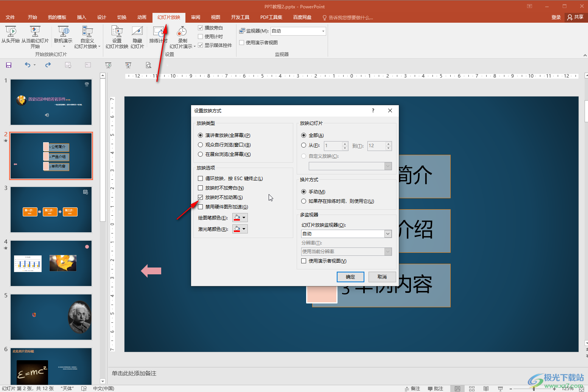Image resolution: width=588 pixels, height=392 pixels.
Task: Confirm the dialog with 确定 button
Action: coord(350,277)
